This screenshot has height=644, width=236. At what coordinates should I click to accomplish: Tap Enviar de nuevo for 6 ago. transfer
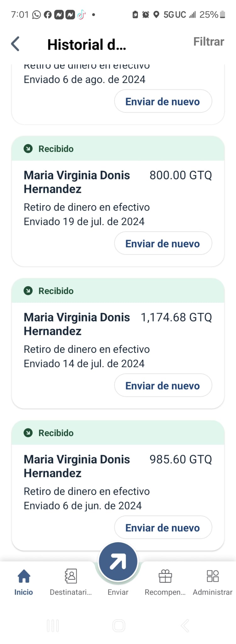[163, 101]
